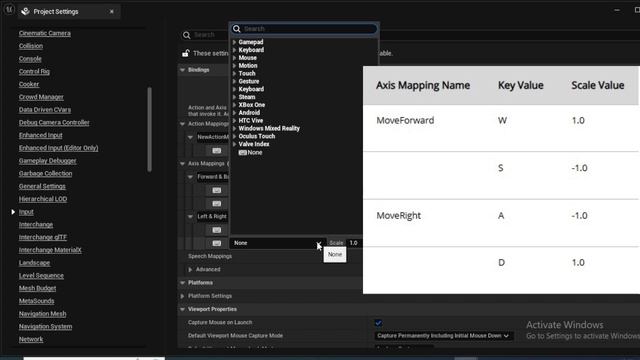Screen dimensions: 640x360
Task: Expand the Mouse key category
Action: 234,58
